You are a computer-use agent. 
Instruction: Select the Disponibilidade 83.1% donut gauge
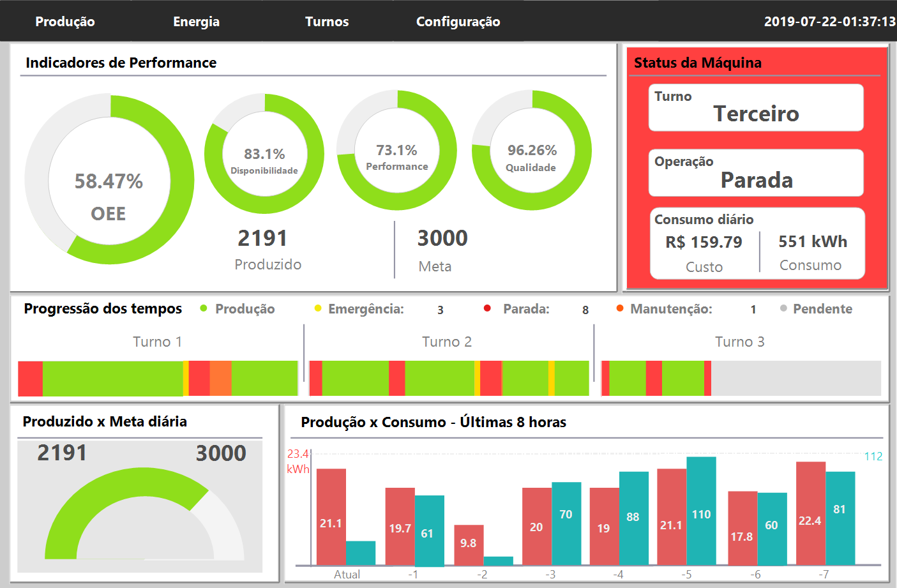tap(264, 154)
